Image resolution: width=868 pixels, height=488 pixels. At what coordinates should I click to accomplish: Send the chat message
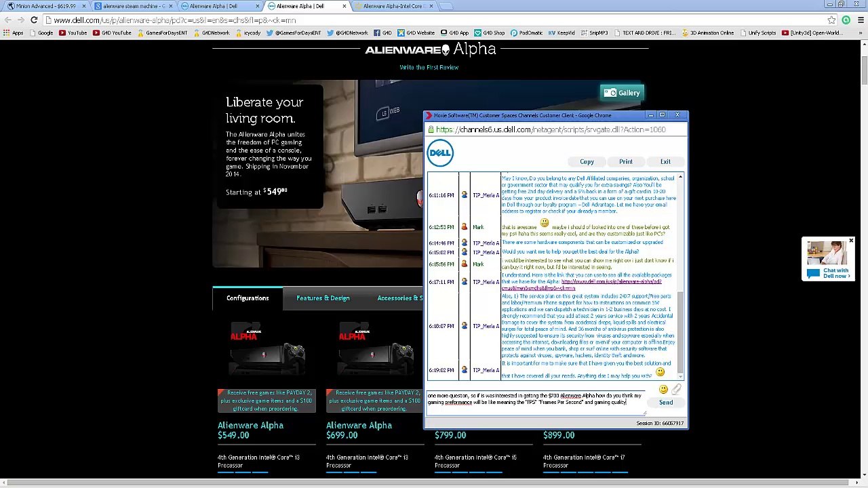(666, 403)
